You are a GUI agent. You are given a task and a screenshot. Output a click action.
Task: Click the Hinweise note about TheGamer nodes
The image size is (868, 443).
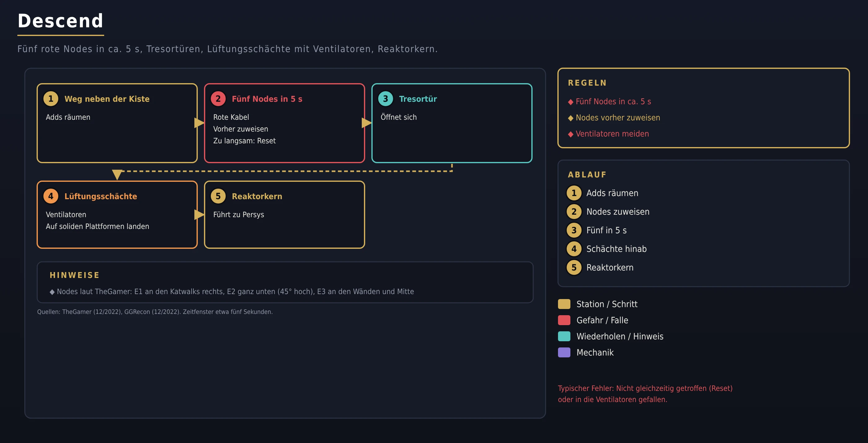tap(232, 292)
